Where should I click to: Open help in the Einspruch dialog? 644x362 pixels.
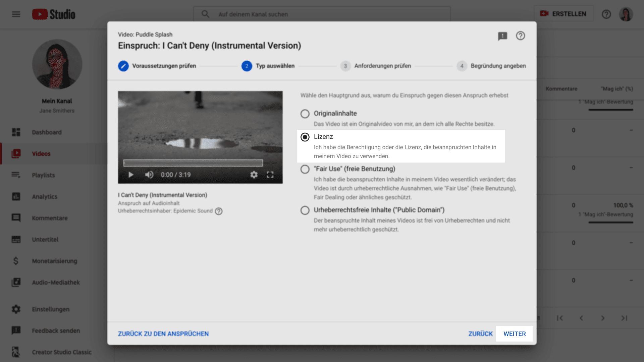click(520, 36)
